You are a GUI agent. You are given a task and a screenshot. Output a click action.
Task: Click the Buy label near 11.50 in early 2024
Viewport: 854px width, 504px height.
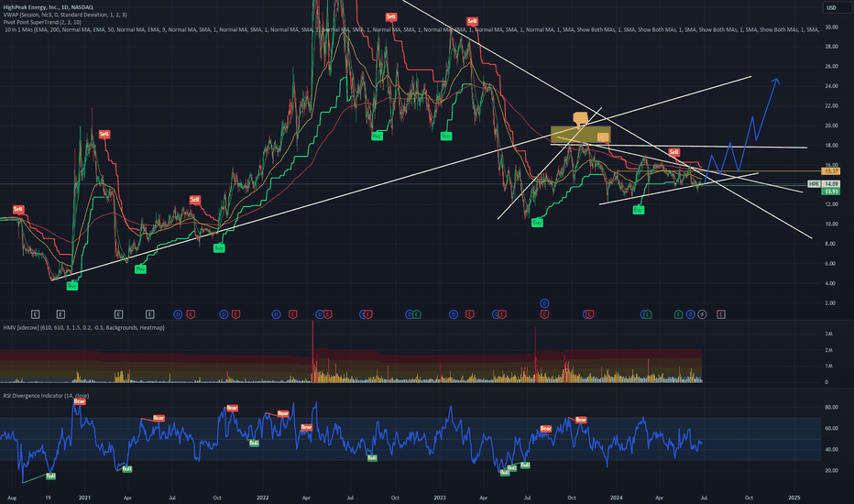639,209
